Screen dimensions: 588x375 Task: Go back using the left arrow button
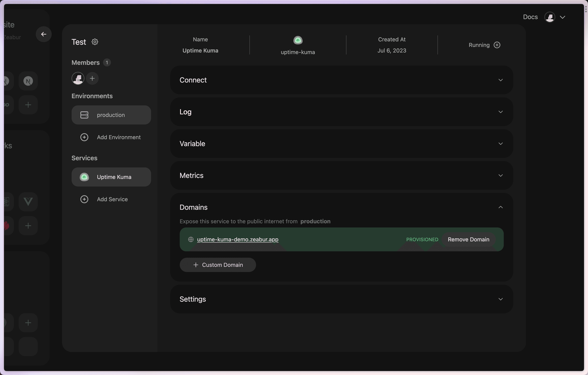44,34
